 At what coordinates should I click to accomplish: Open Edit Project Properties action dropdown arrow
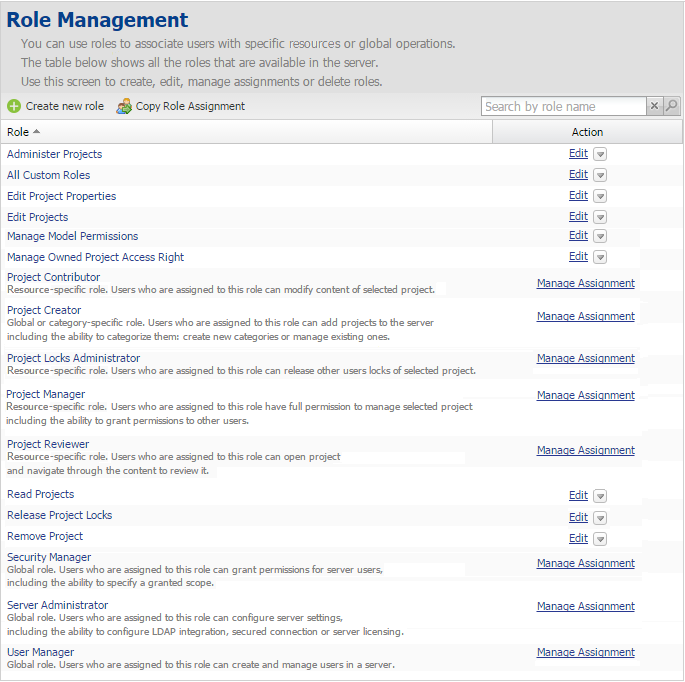pos(600,196)
